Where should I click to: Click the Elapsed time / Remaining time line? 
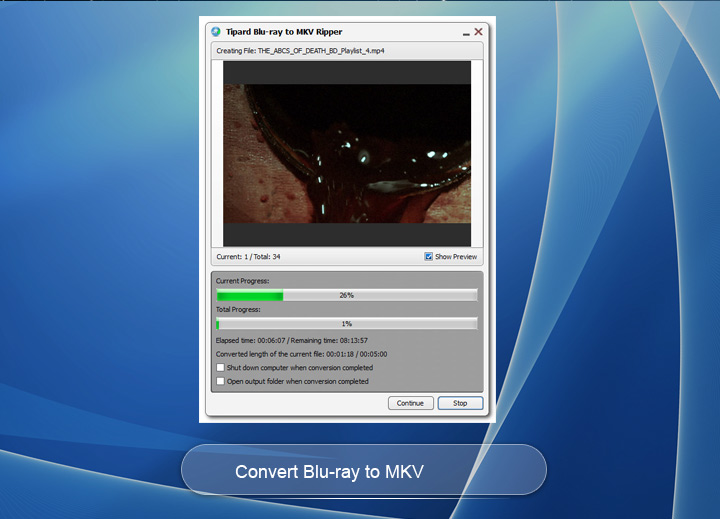292,340
